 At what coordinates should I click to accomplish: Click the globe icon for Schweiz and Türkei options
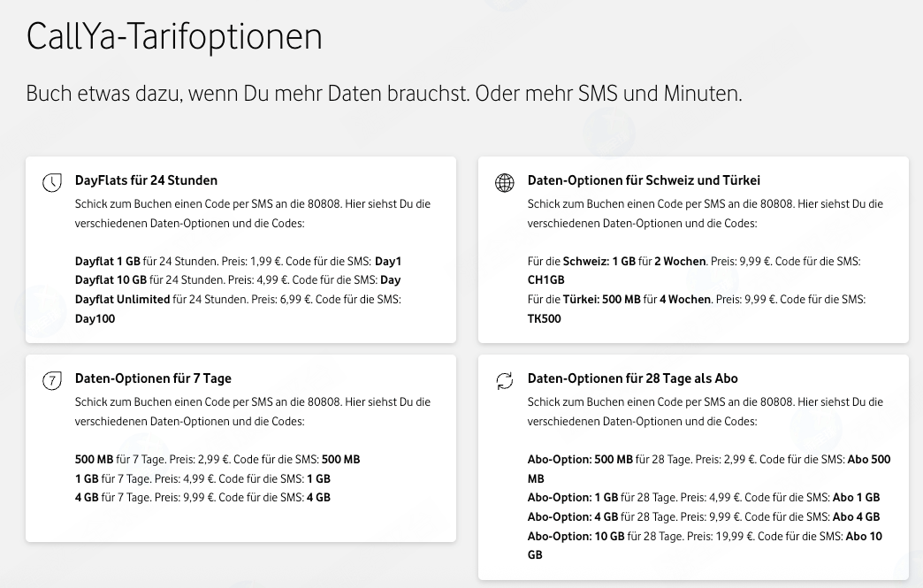tap(504, 183)
